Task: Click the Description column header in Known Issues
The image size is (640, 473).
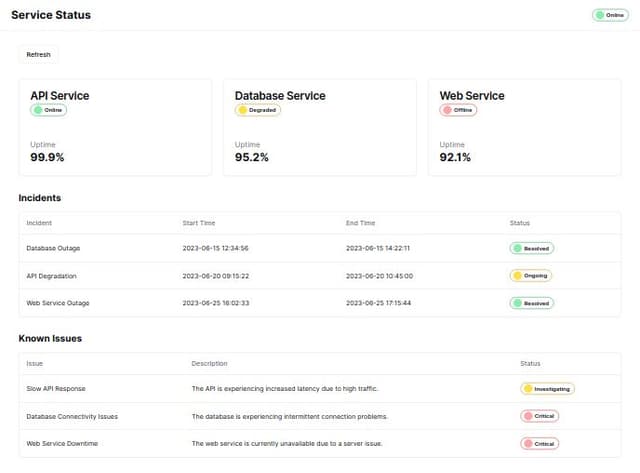Action: pyautogui.click(x=209, y=363)
